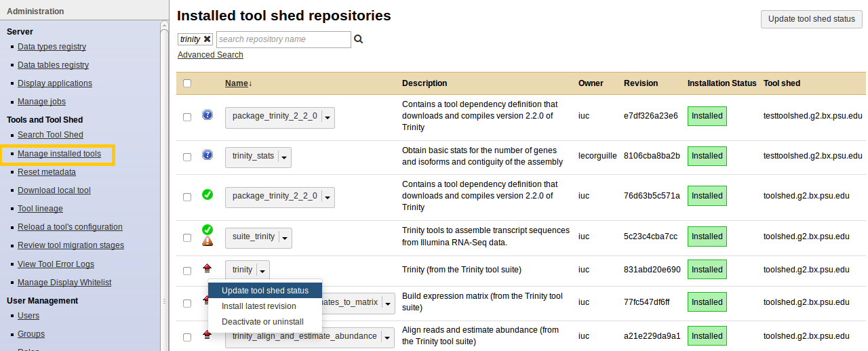868x351 pixels.
Task: Open Manage installed tools link
Action: 59,154
